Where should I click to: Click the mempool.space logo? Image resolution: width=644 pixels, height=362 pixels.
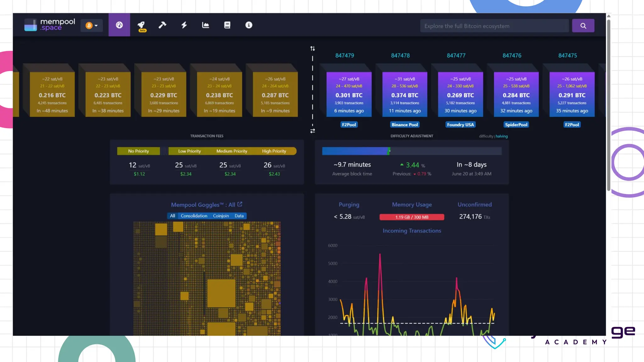pos(50,25)
